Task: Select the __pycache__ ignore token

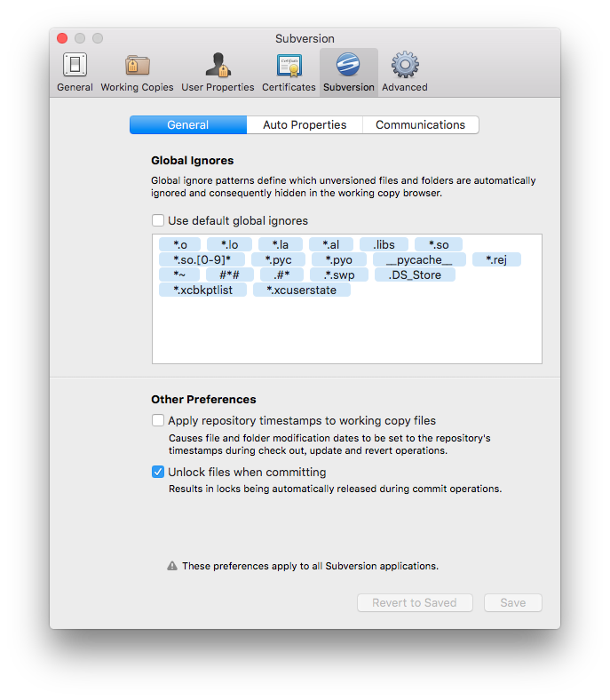Action: pyautogui.click(x=419, y=259)
